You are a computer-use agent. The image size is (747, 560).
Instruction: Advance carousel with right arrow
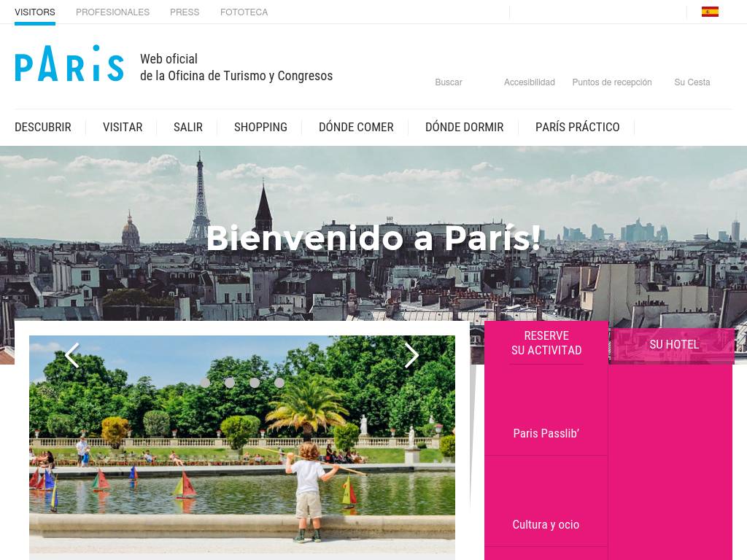coord(411,355)
